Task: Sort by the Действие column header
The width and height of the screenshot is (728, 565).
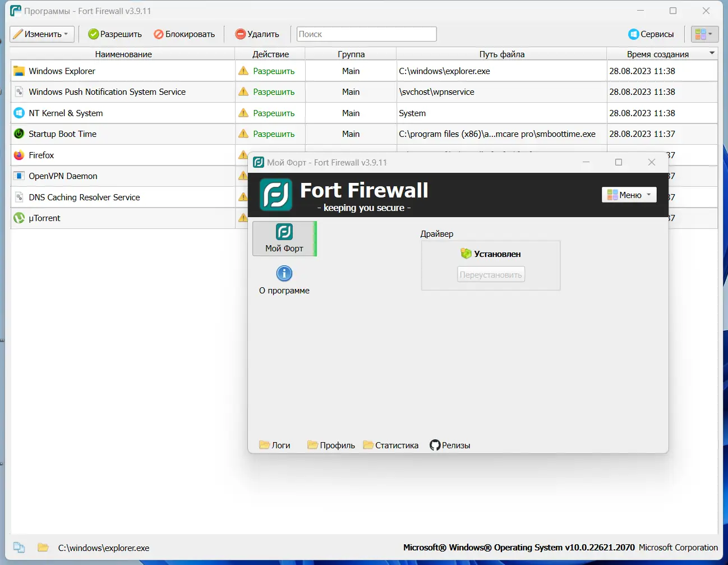Action: pyautogui.click(x=270, y=54)
